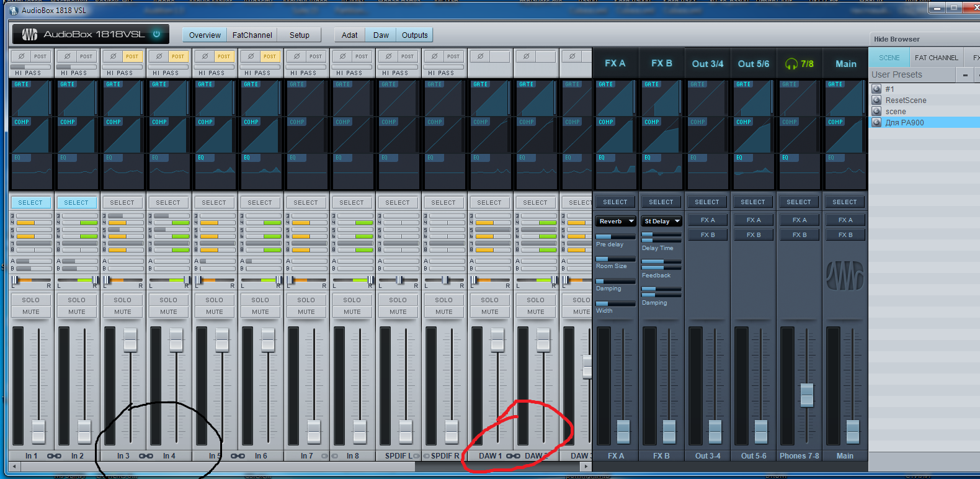
Task: Click the preset icon next to #1
Action: pos(876,89)
